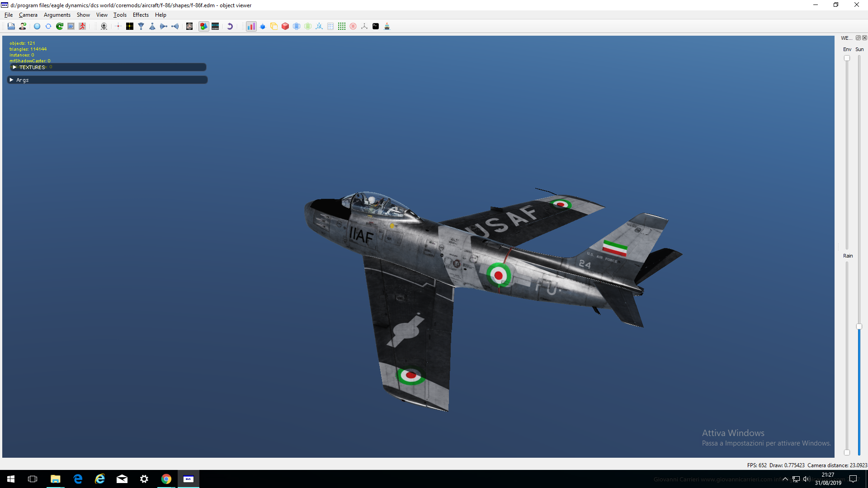
Task: Click the green bounding box icon
Action: pyautogui.click(x=308, y=26)
